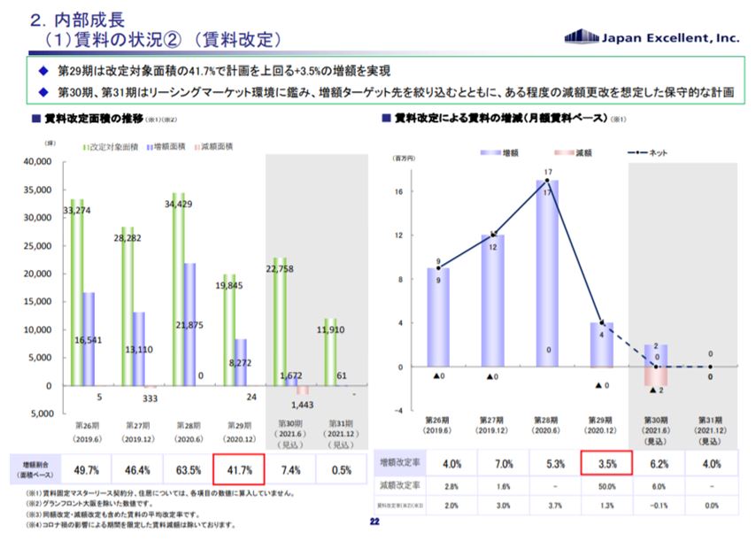Click the 増額 legend marker on right chart
This screenshot has width=756, height=541.
pos(490,151)
